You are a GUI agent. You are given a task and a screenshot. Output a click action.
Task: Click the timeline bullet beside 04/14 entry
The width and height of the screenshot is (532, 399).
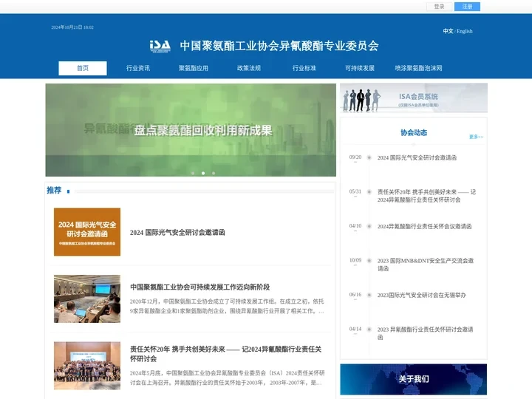click(x=369, y=329)
